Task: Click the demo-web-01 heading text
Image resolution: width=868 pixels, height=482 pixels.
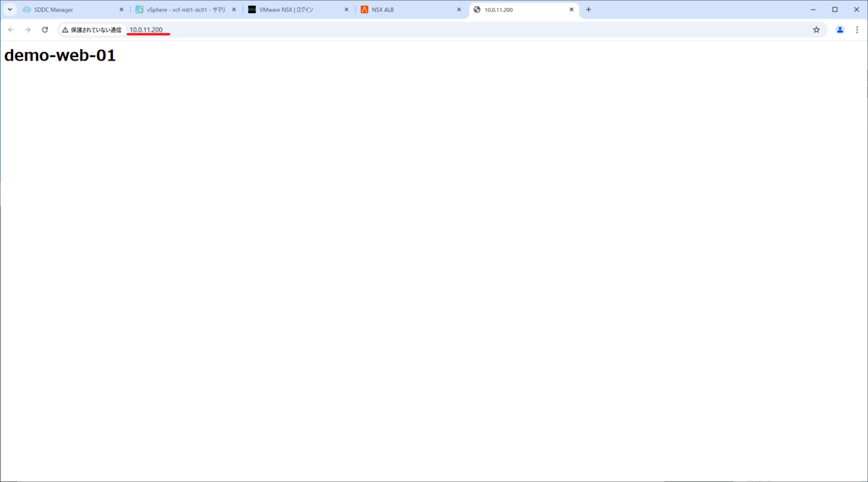Action: pos(60,56)
